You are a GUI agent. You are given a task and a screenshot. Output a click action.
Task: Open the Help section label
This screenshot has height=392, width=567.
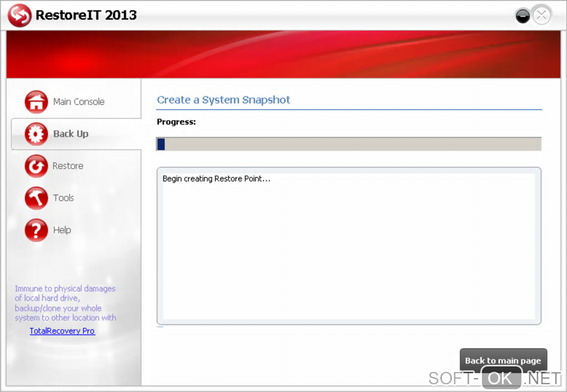62,230
